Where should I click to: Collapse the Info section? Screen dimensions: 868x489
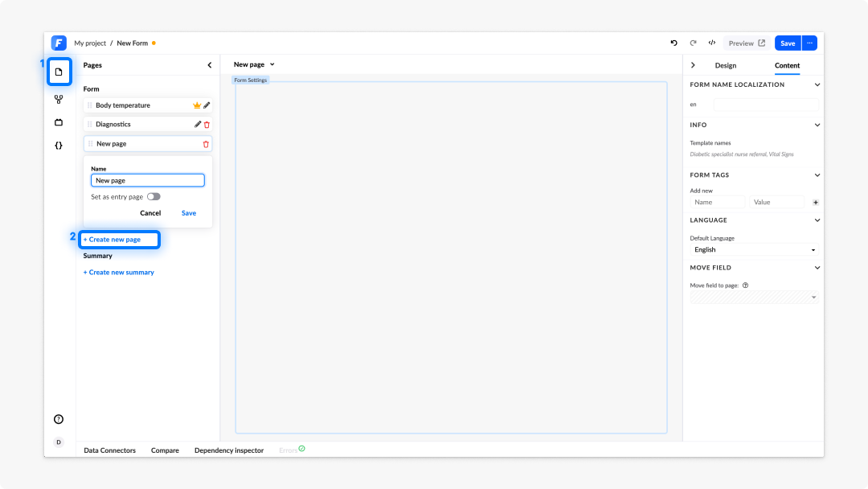(817, 125)
